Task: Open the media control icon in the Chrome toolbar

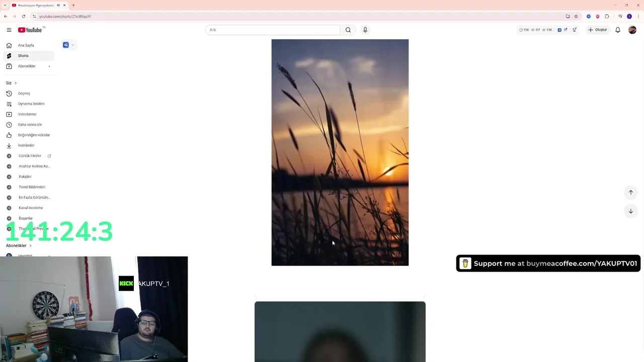Action: [x=620, y=17]
